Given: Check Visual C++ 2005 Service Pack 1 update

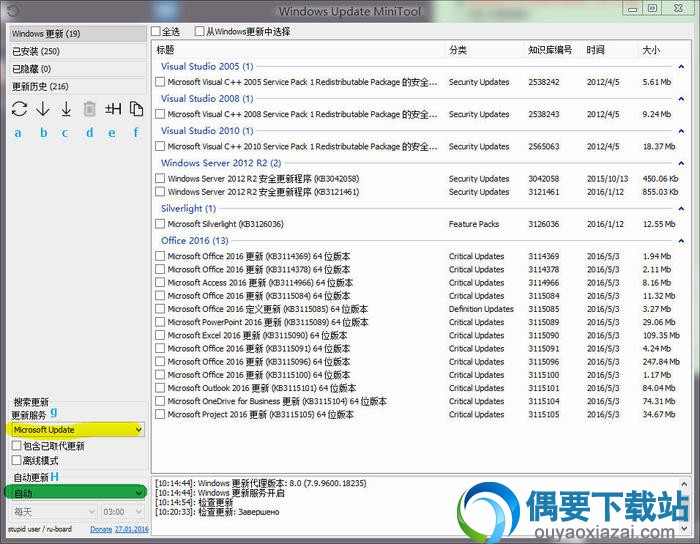Looking at the screenshot, I should [x=160, y=82].
